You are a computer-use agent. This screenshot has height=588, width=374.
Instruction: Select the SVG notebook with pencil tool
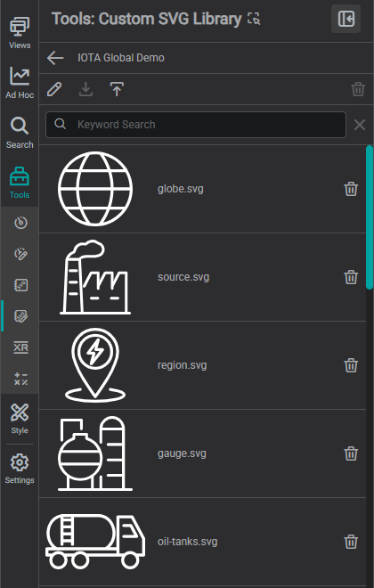(20, 316)
